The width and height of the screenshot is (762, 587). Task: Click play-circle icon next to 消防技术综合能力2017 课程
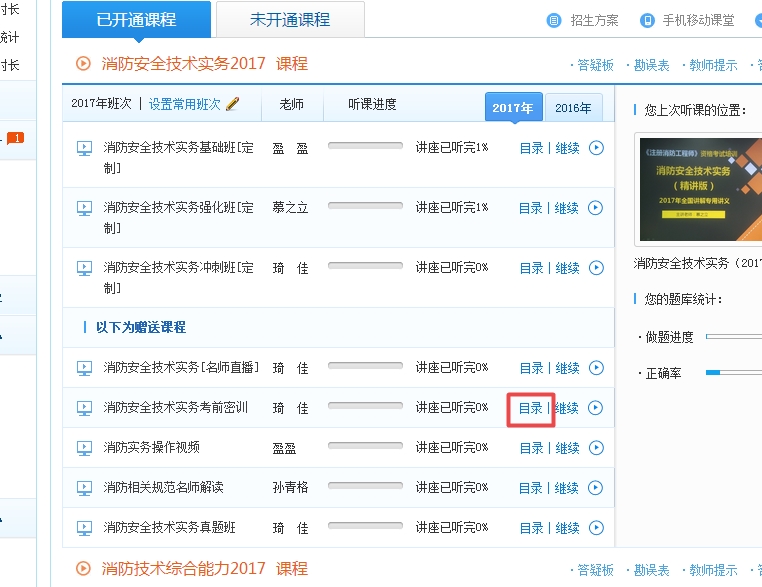[83, 569]
